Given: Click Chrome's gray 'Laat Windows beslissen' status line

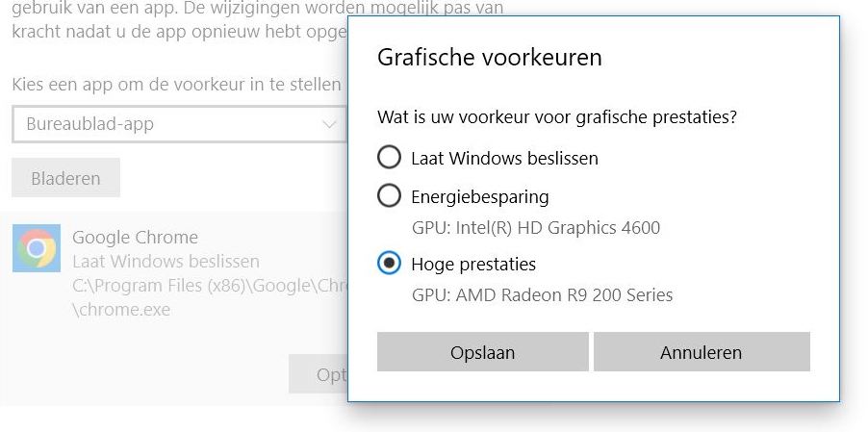Looking at the screenshot, I should point(166,262).
